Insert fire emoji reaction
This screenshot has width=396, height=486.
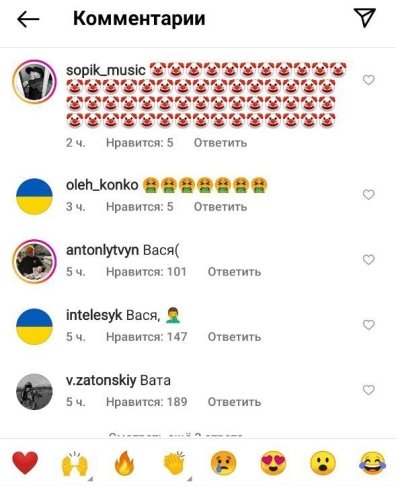(124, 463)
